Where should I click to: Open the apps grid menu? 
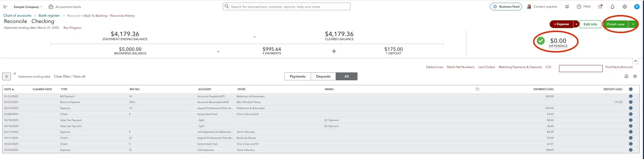point(600,7)
